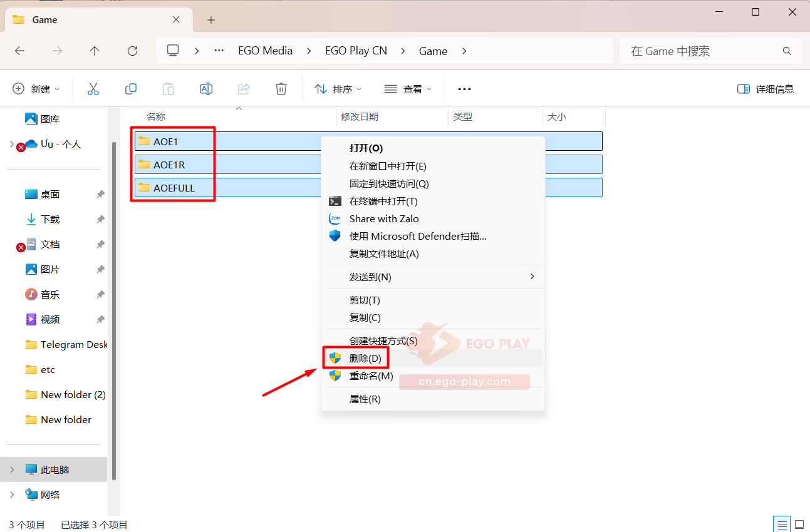
Task: Toggle pin on 音乐 quick access
Action: pos(100,295)
